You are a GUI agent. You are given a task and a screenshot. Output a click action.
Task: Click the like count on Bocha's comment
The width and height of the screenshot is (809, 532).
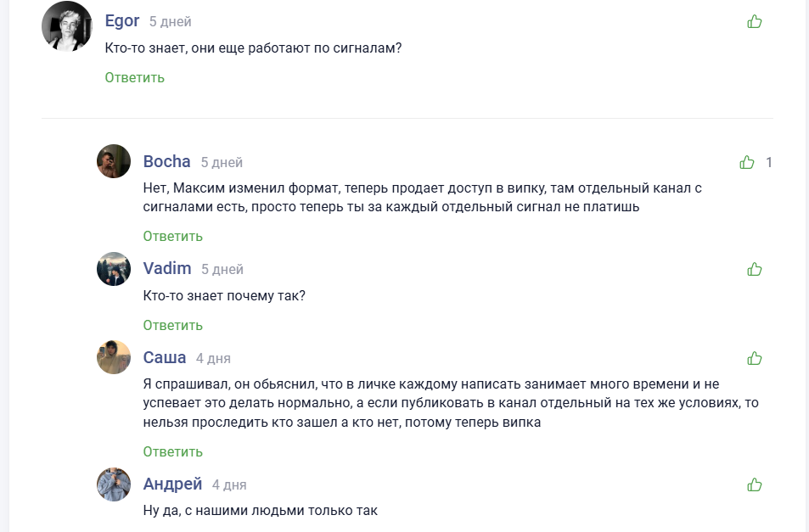(x=769, y=162)
